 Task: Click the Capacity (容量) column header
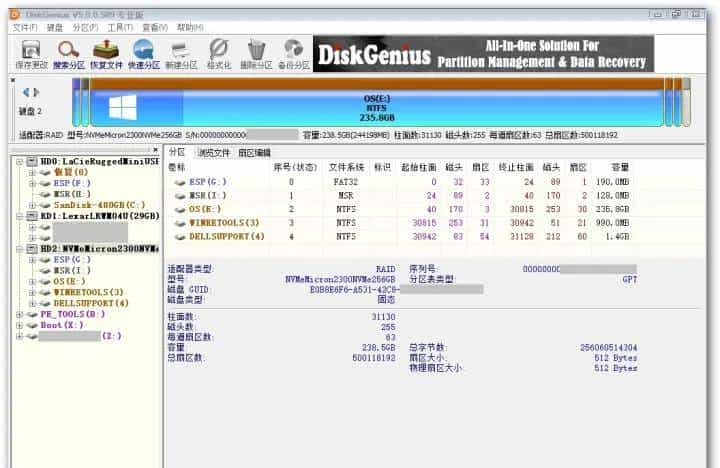(620, 167)
